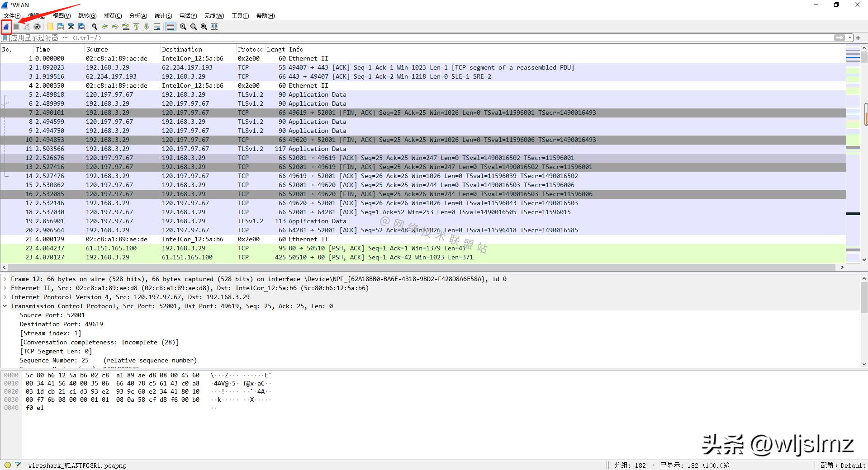Collapse the Transmission Control Protocol section
The image size is (868, 470).
click(x=5, y=306)
